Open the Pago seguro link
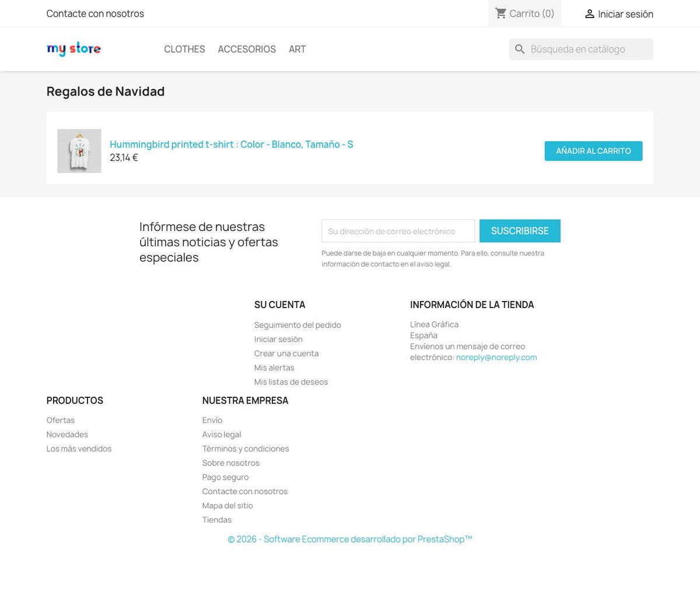Viewport: 700px width, 591px height. (x=225, y=477)
